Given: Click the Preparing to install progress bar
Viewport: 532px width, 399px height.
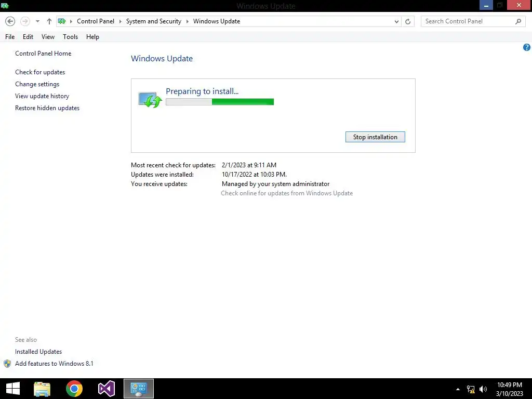Looking at the screenshot, I should 220,102.
